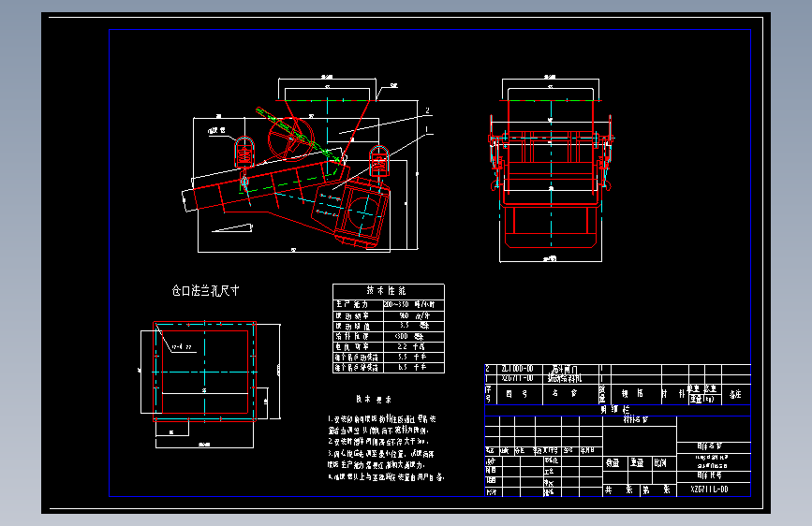Click the '备注' remarks column header
The width and height of the screenshot is (812, 526).
tap(735, 395)
